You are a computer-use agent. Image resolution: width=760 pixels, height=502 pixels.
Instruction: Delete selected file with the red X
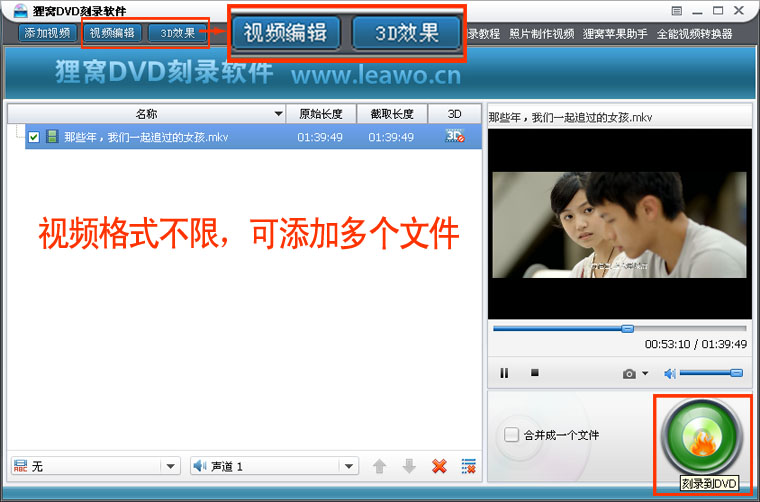pyautogui.click(x=439, y=466)
